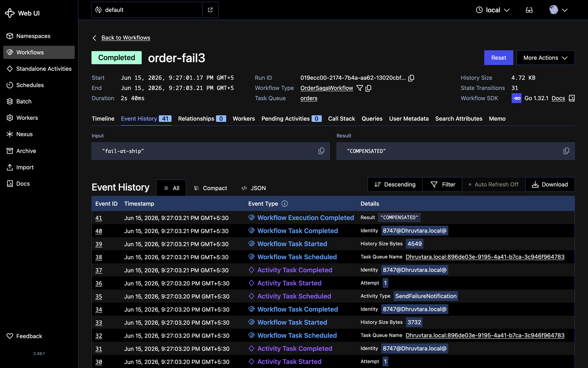
Task: Open the event history Filter
Action: point(442,184)
